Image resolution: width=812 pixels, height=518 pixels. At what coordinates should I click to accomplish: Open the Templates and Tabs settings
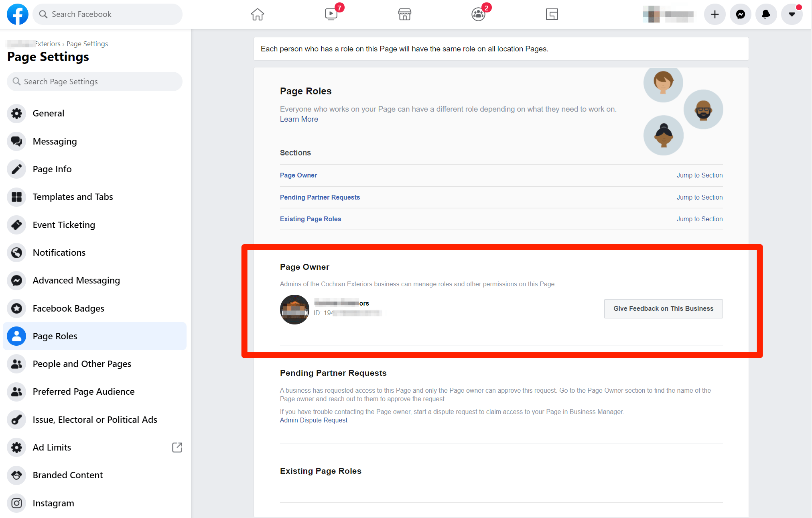coord(73,197)
